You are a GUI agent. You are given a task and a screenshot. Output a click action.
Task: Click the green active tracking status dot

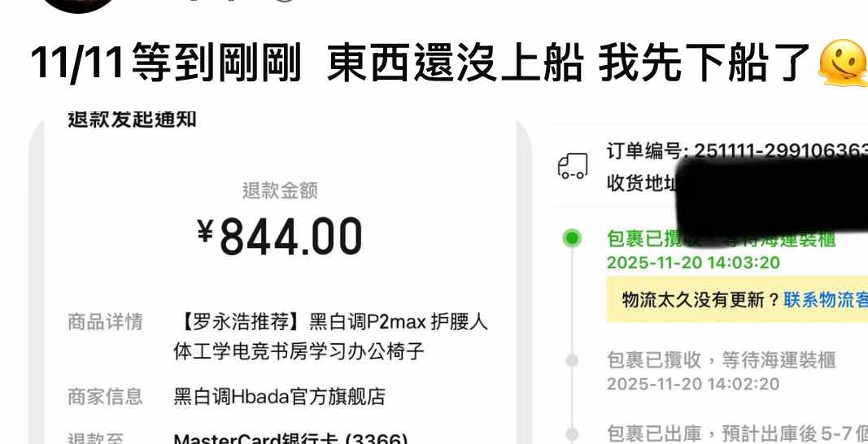pos(571,238)
